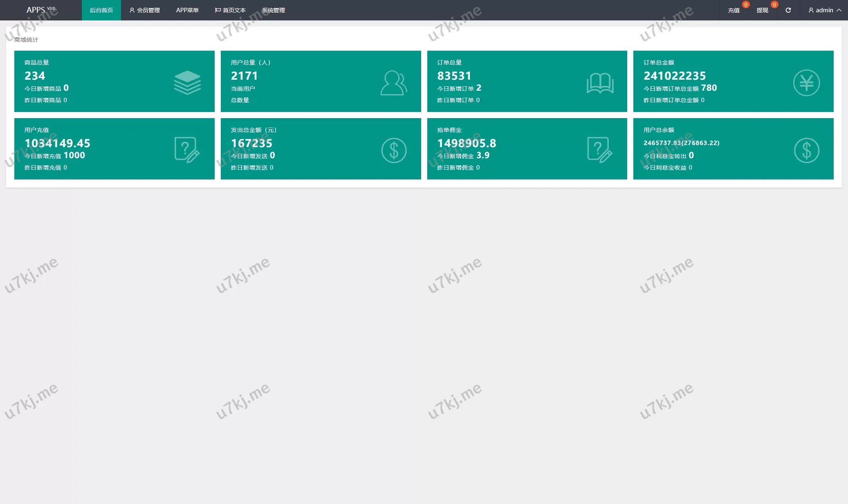Open the APP菜单 menu item
This screenshot has height=504, width=848.
187,10
